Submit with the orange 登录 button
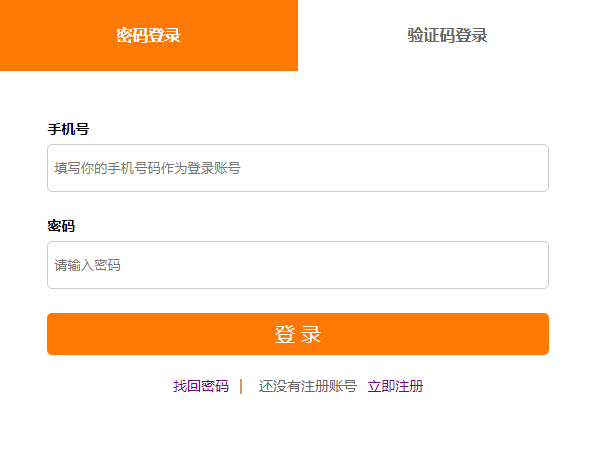Screen dimensions: 595x462 pos(298,334)
